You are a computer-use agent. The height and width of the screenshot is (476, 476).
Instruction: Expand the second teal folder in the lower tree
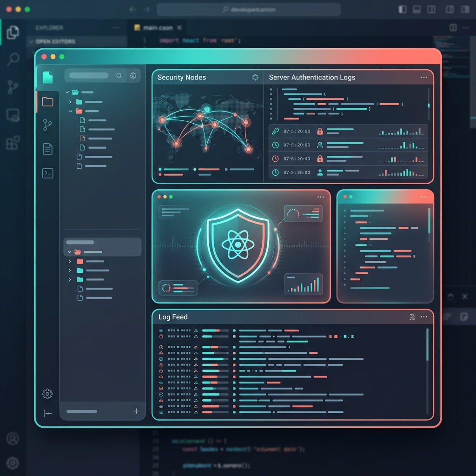tap(70, 279)
